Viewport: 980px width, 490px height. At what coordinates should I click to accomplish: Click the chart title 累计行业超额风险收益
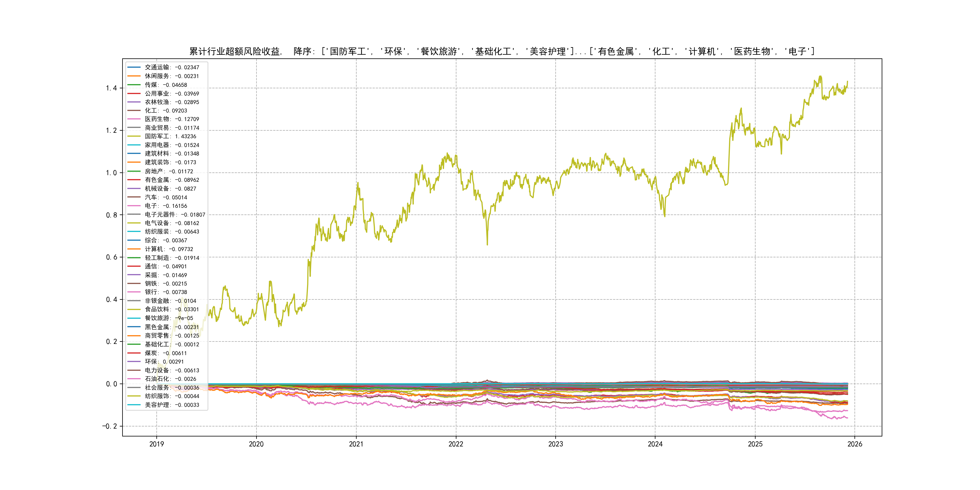[x=235, y=51]
